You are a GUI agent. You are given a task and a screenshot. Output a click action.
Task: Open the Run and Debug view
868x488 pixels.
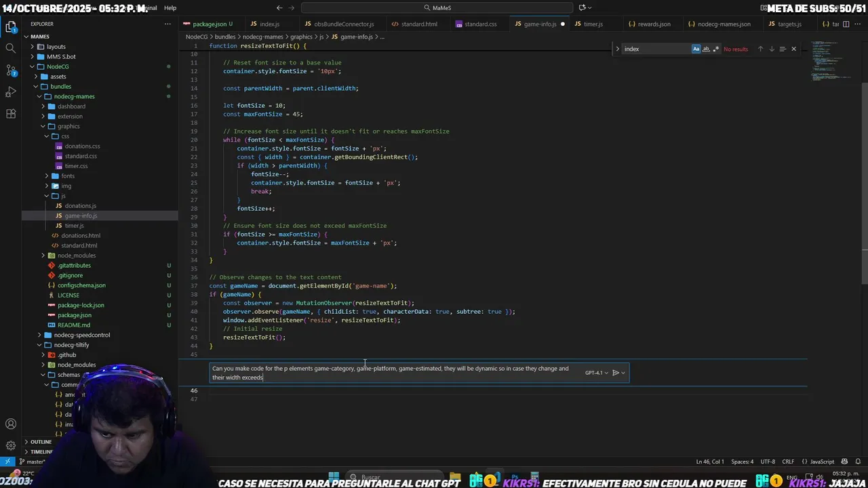click(11, 92)
